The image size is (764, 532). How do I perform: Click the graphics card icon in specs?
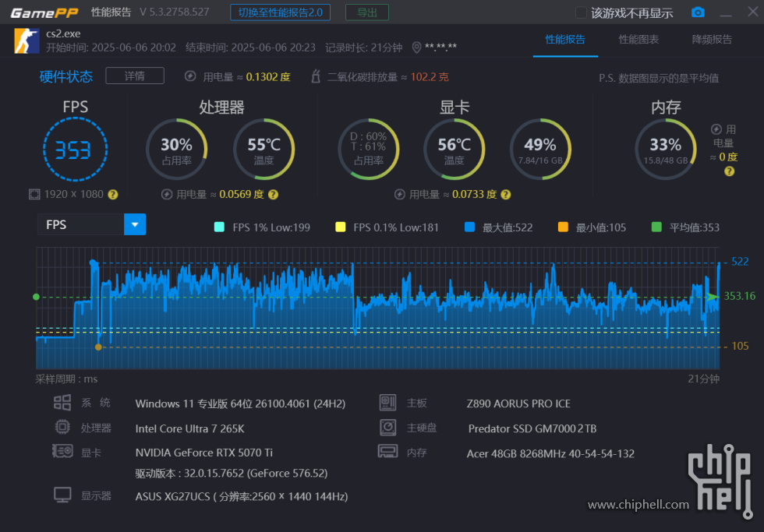point(62,451)
